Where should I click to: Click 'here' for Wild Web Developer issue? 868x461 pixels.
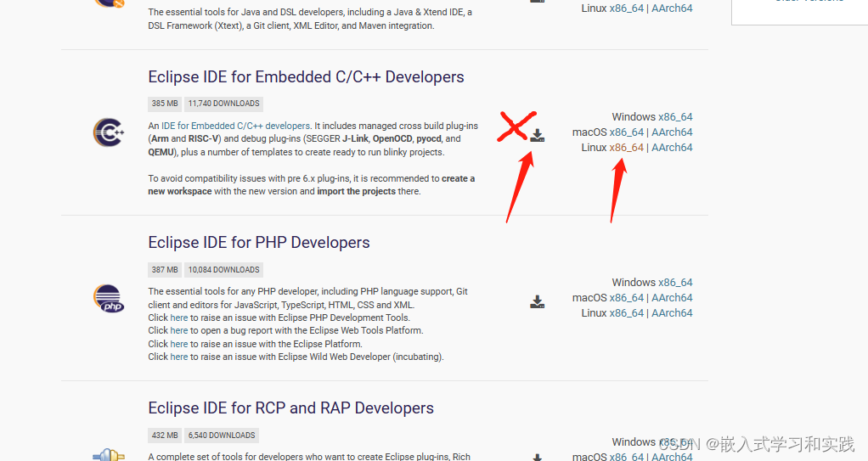[179, 357]
